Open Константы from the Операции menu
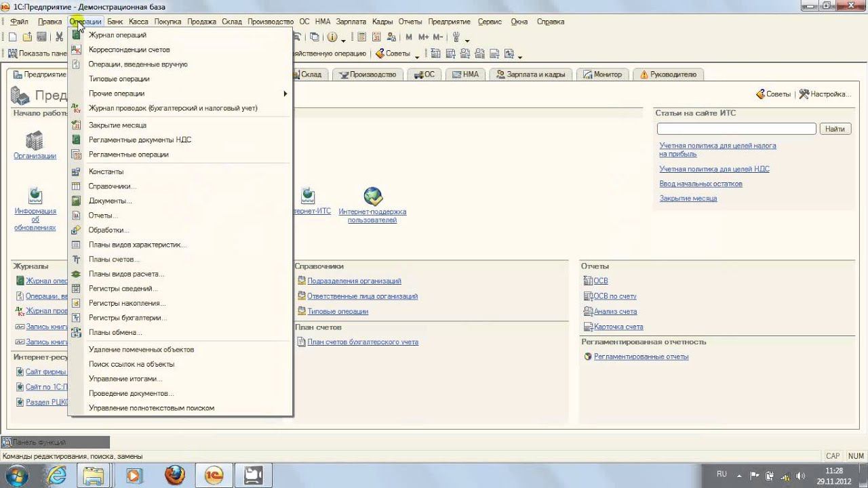The image size is (868, 488). 180,172
